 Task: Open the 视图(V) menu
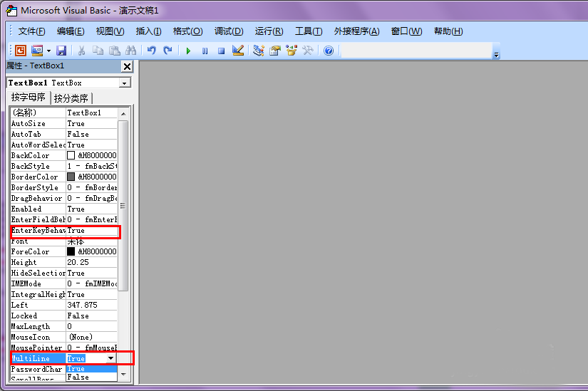[110, 31]
